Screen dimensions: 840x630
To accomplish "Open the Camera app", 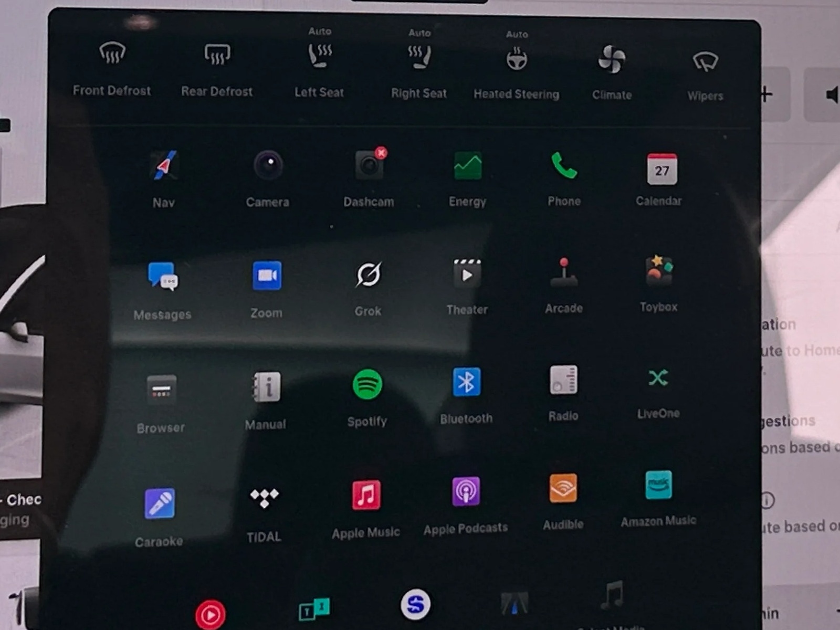I will [268, 165].
